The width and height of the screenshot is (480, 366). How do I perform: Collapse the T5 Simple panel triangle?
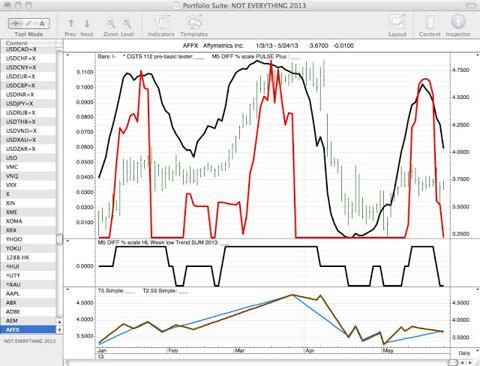tap(68, 289)
